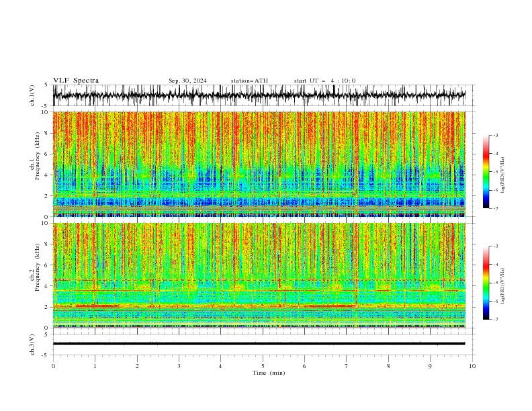Click the ch.1 spectrogram panel
The image size is (532, 411).
pyautogui.click(x=259, y=164)
